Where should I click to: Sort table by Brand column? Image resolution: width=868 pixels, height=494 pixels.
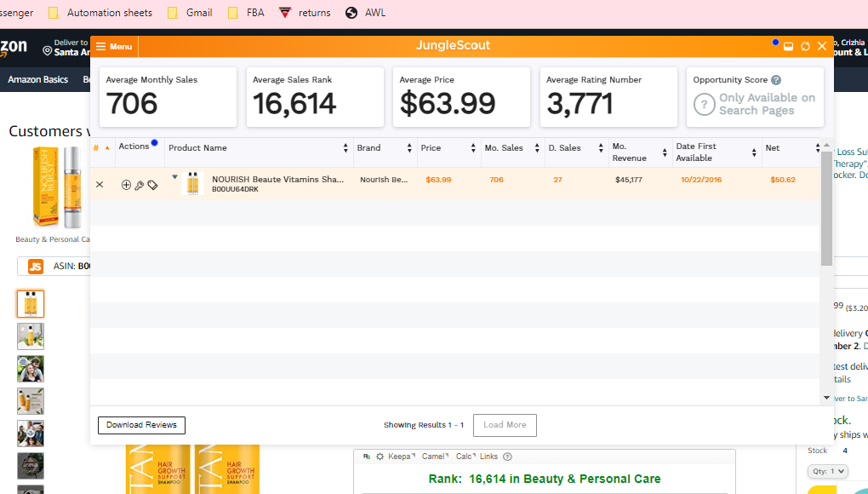[x=409, y=148]
